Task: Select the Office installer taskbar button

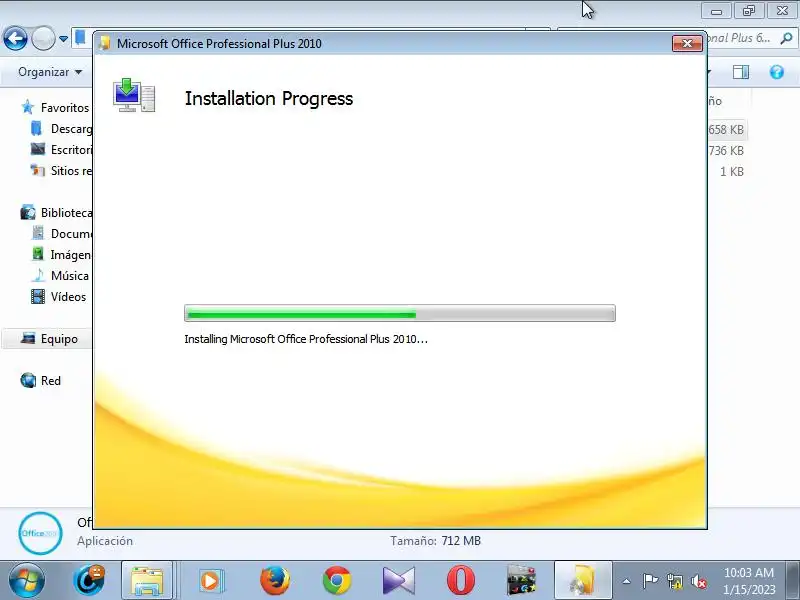Action: (583, 581)
